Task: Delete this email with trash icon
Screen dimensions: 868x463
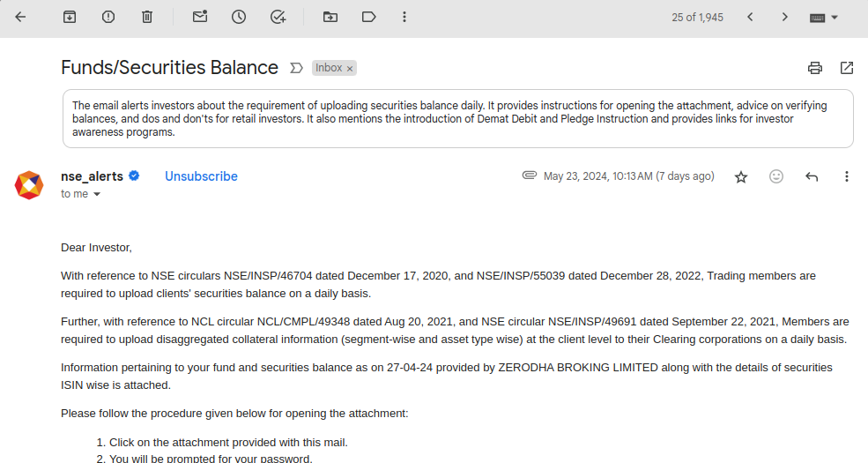Action: tap(147, 17)
